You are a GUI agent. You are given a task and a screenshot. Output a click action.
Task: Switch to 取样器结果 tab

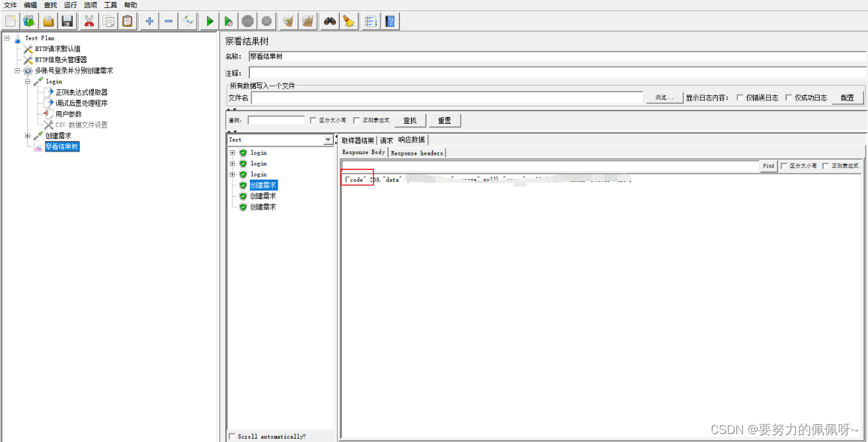click(x=358, y=140)
